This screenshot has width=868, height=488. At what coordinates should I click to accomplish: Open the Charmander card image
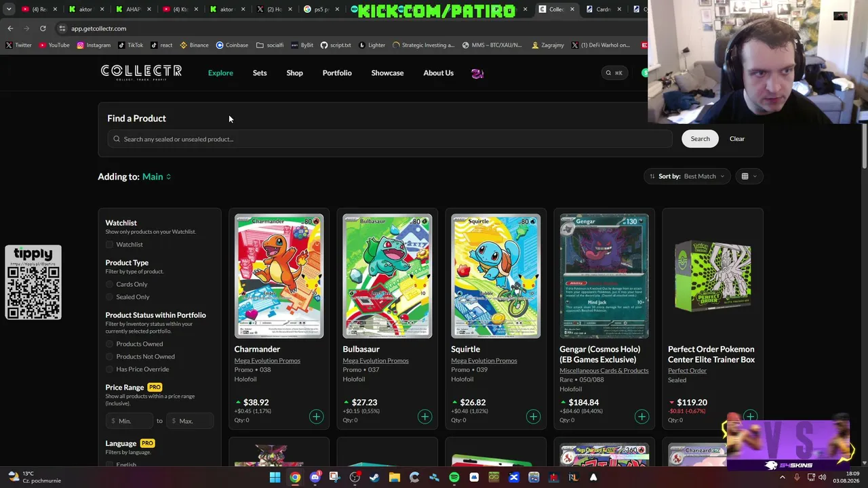(x=279, y=276)
